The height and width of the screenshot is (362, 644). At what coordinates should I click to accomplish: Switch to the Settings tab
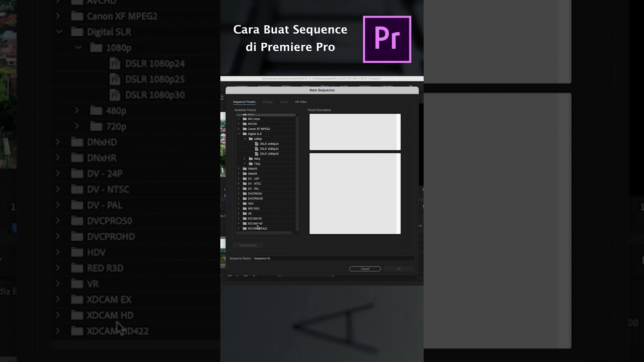[x=268, y=102]
